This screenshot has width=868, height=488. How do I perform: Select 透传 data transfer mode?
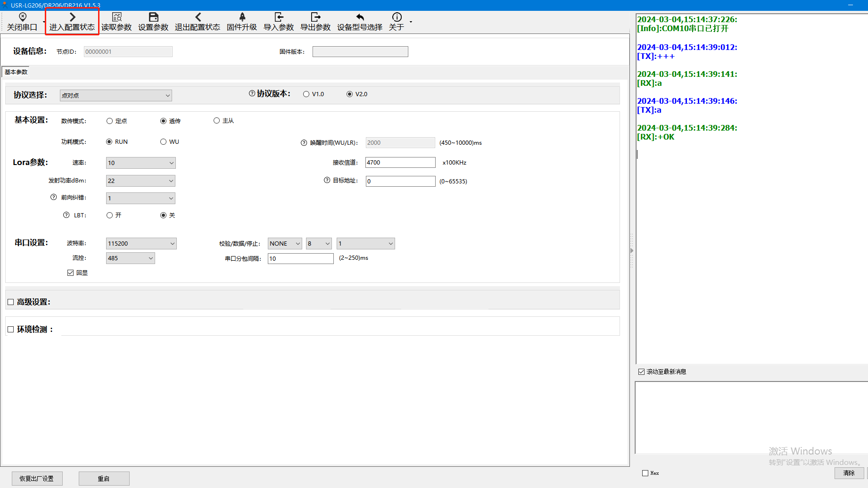(164, 121)
